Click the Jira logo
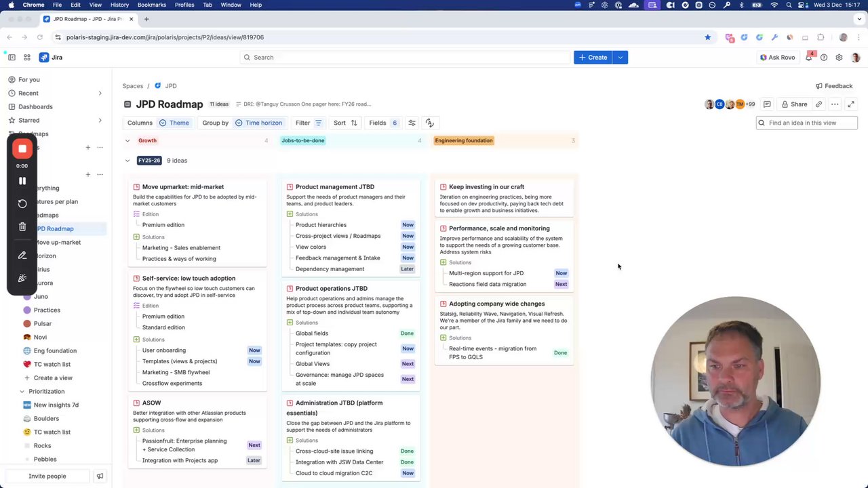Viewport: 868px width, 488px height. pos(51,58)
